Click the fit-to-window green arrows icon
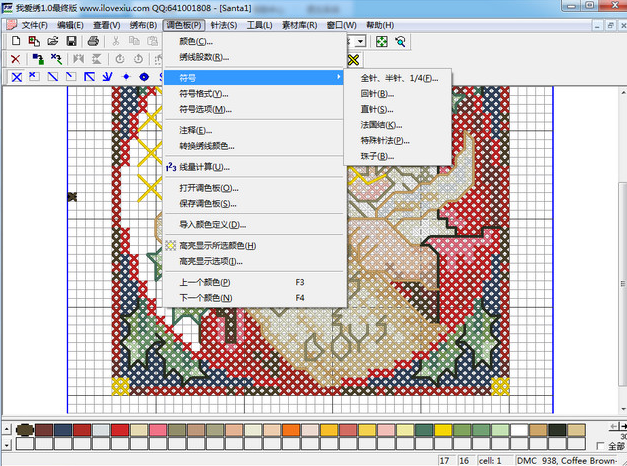 click(382, 42)
